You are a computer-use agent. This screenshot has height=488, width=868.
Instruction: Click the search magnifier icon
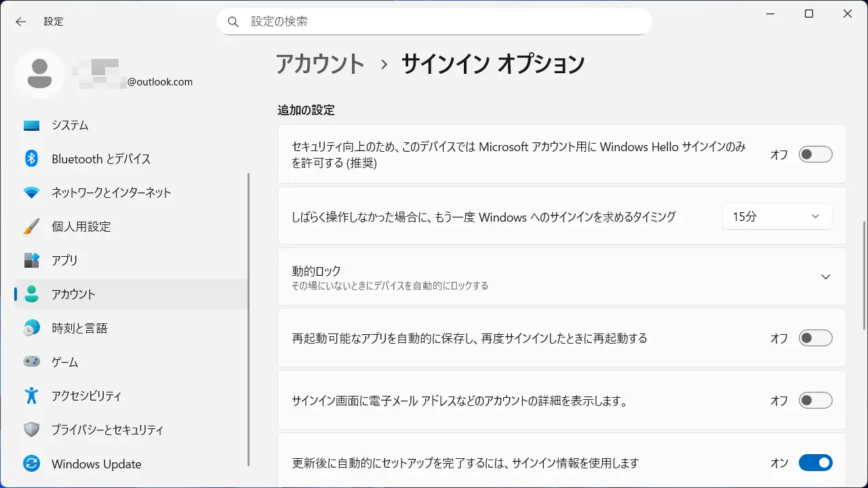(233, 22)
